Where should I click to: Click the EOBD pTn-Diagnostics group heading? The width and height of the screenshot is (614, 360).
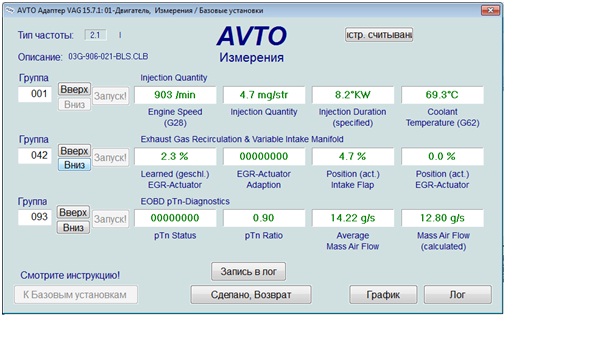[185, 201]
